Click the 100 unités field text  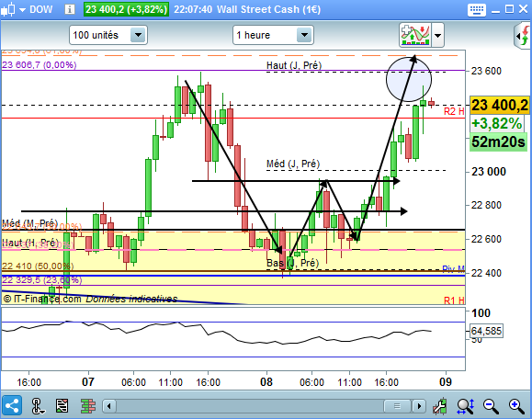pyautogui.click(x=96, y=35)
